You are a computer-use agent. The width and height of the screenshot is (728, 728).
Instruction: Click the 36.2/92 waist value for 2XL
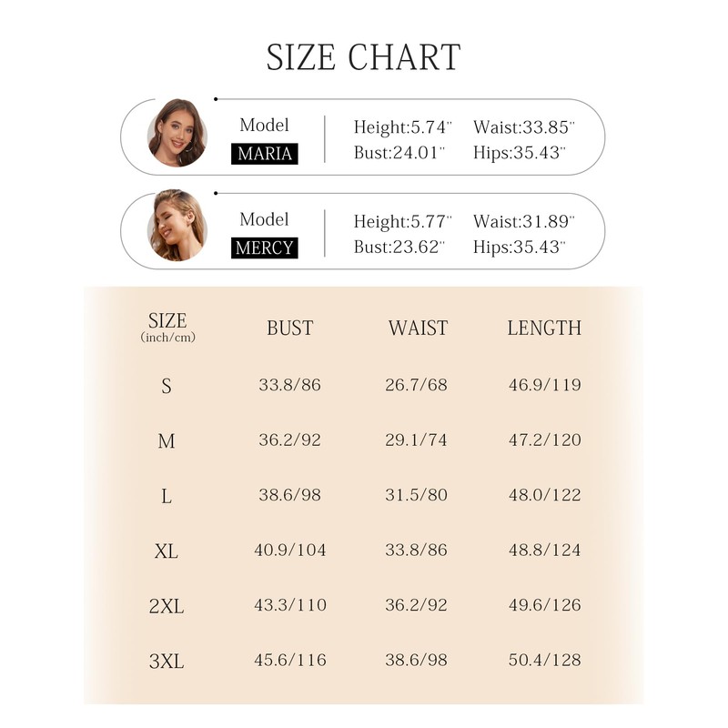(417, 605)
